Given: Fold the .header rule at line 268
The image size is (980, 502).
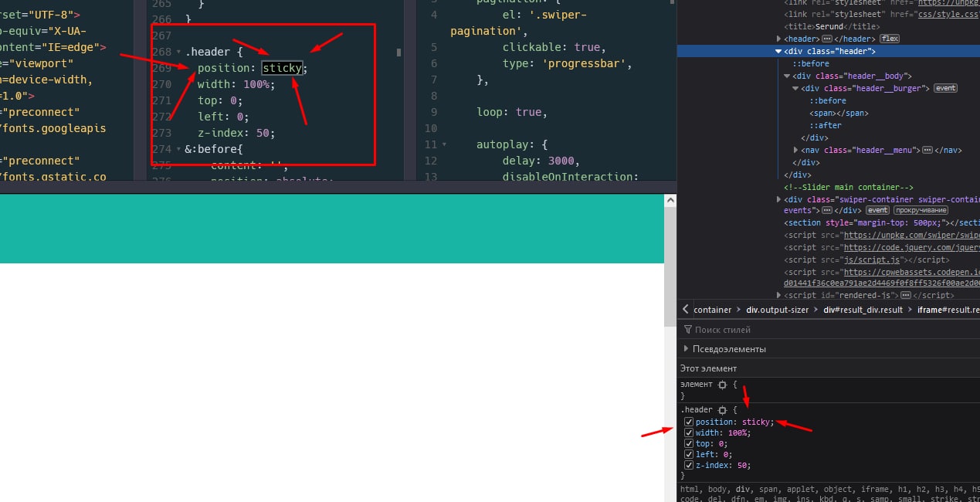Looking at the screenshot, I should click(179, 53).
